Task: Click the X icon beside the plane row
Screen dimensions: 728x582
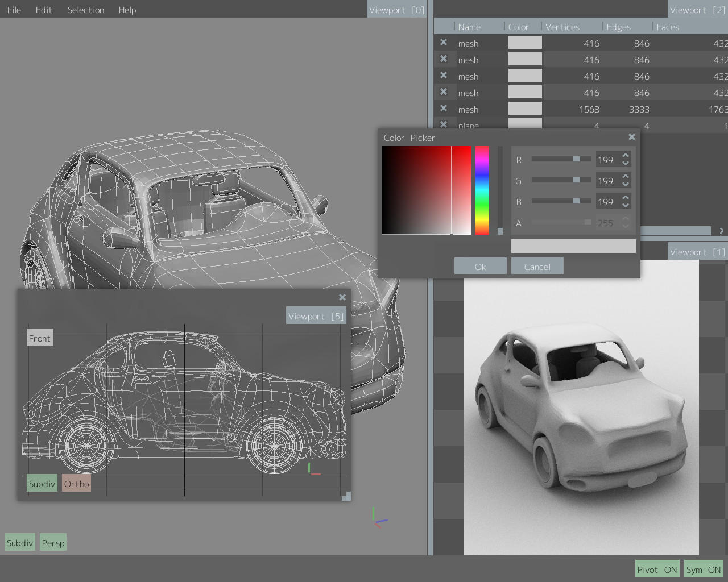Action: [444, 124]
